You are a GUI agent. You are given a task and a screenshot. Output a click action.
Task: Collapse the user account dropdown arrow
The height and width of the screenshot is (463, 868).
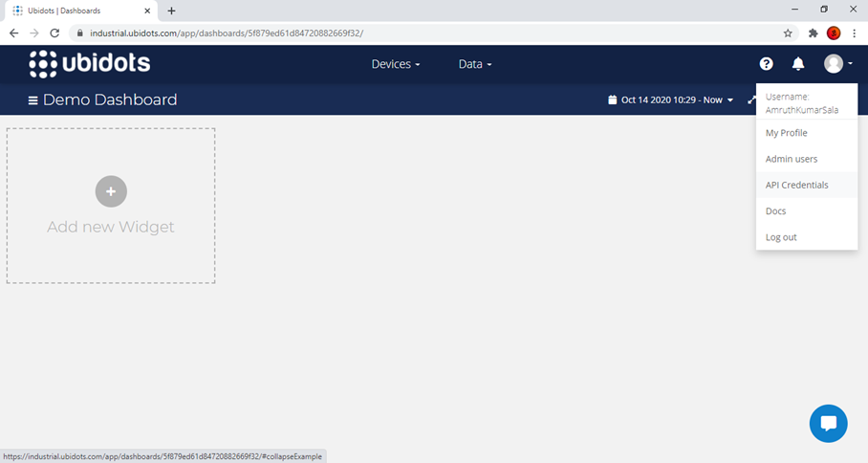point(850,64)
